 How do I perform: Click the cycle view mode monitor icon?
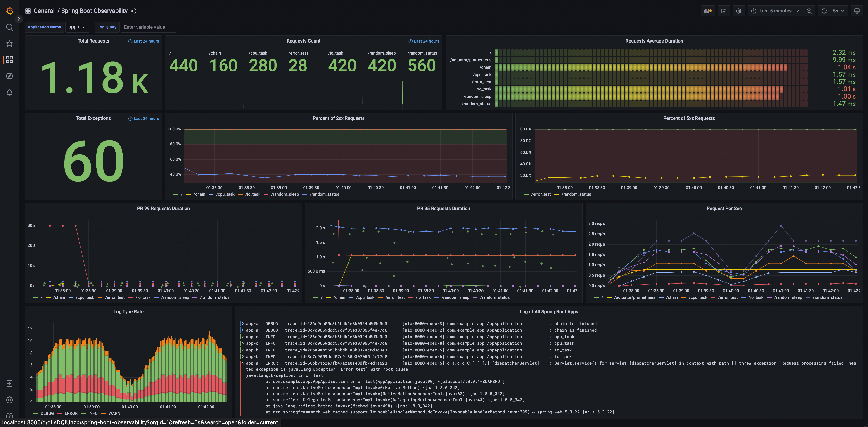(x=856, y=11)
